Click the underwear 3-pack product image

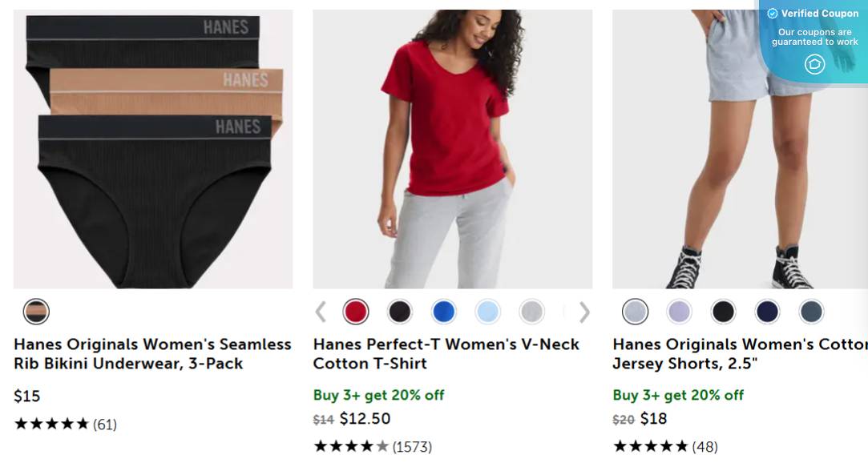[x=152, y=148]
